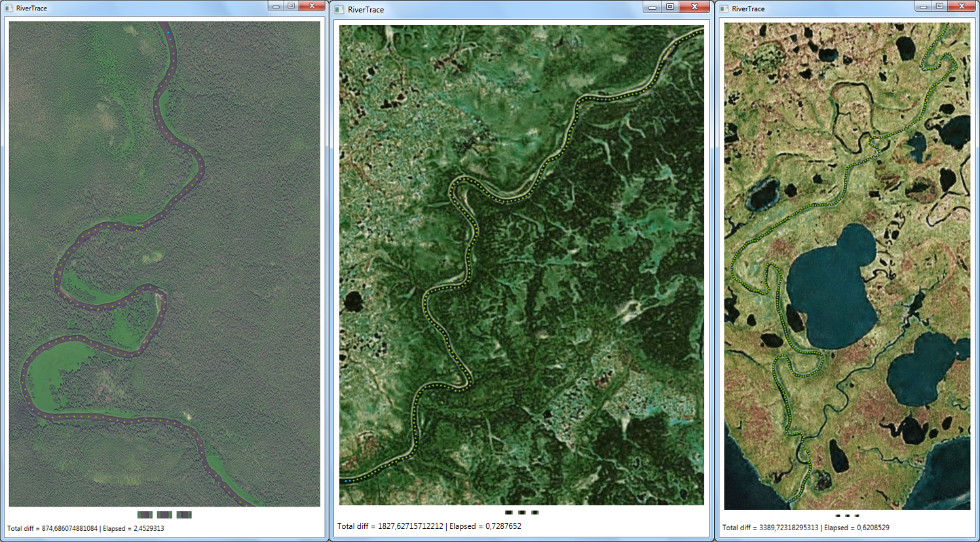Click the first sample patch under the middle window's map
Image resolution: width=980 pixels, height=542 pixels.
pyautogui.click(x=509, y=512)
